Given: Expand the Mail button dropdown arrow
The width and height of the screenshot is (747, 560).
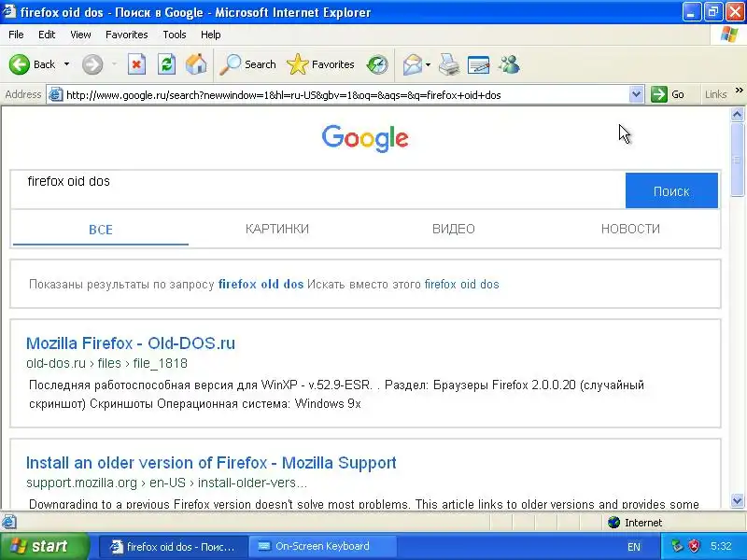Looking at the screenshot, I should click(x=428, y=64).
